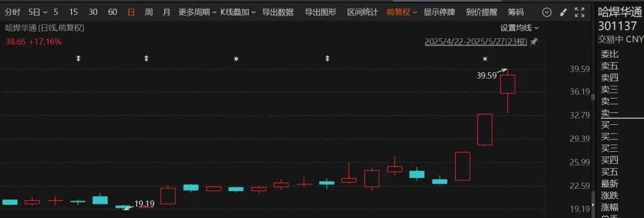644x218 pixels.
Task: Click the star event marker near 39.59 high
Action: coord(485,59)
